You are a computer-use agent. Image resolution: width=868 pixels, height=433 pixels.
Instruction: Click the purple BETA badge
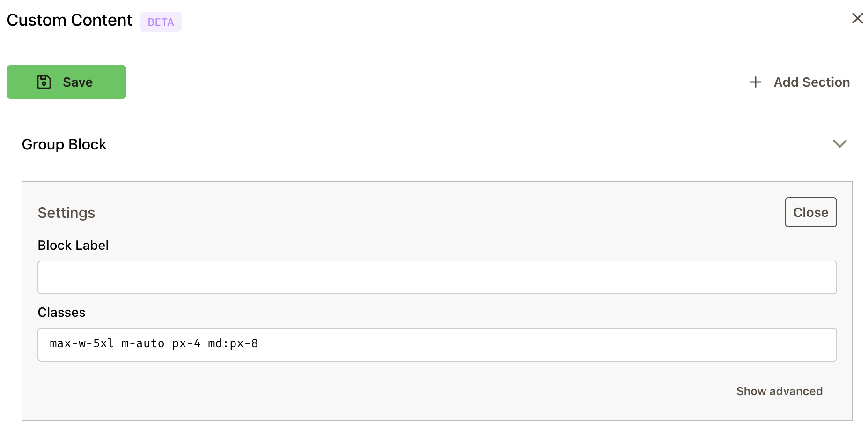[x=161, y=22]
